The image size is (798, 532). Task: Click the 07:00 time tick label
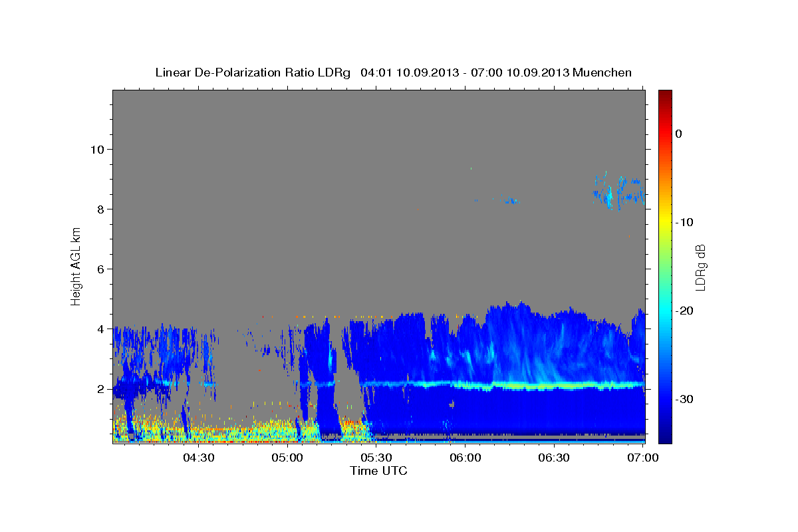(643, 458)
